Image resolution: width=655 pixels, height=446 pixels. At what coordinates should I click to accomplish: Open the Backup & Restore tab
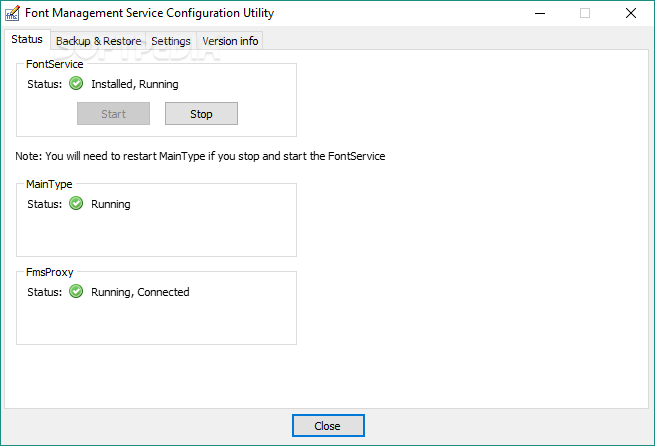tap(99, 41)
